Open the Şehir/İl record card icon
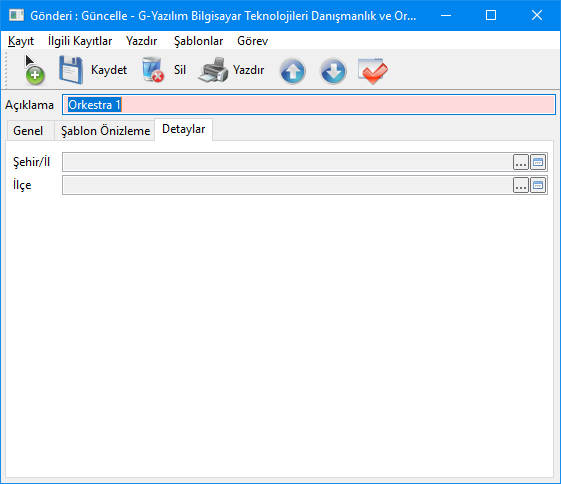This screenshot has height=484, width=561. pos(538,162)
